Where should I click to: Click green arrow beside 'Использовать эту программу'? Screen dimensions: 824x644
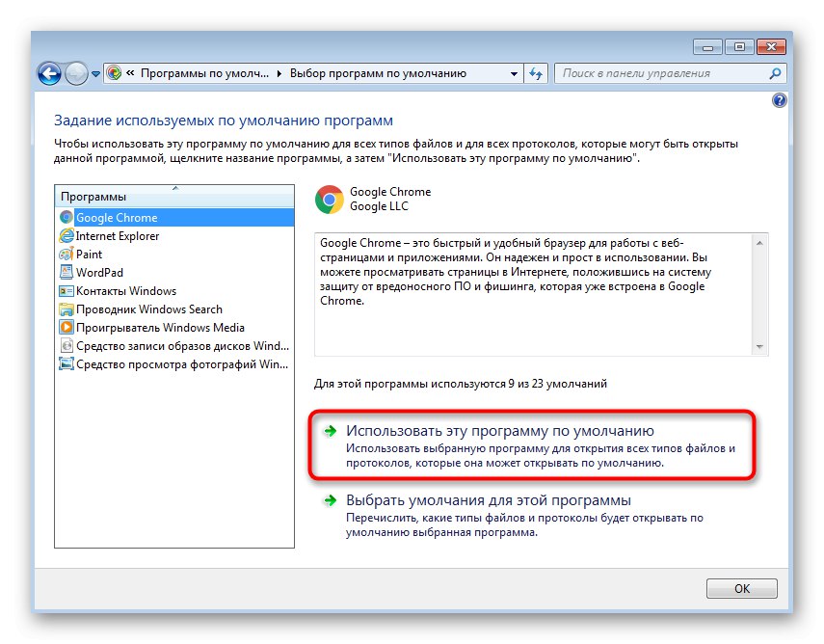pyautogui.click(x=330, y=431)
